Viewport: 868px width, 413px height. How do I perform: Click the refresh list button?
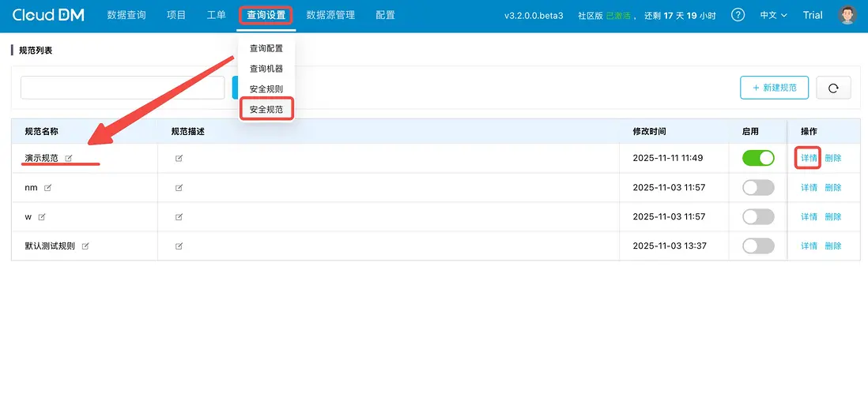coord(833,88)
